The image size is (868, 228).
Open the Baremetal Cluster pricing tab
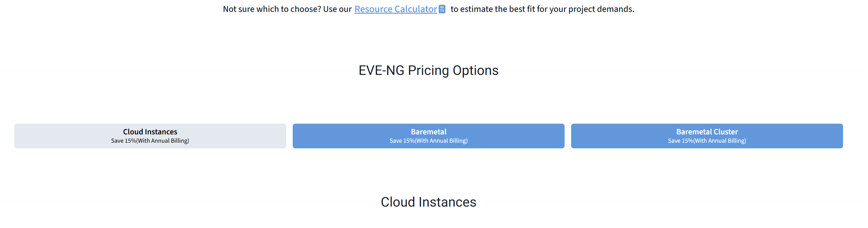(x=707, y=136)
